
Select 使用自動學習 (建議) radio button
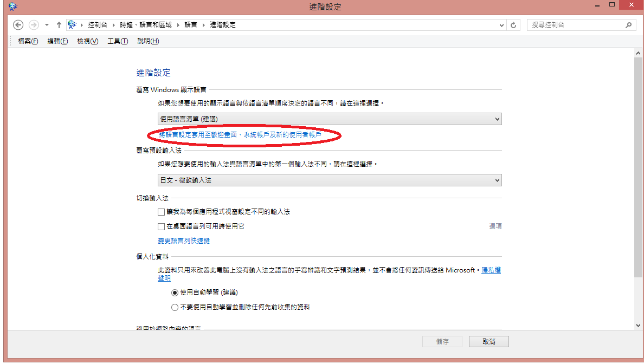(175, 292)
